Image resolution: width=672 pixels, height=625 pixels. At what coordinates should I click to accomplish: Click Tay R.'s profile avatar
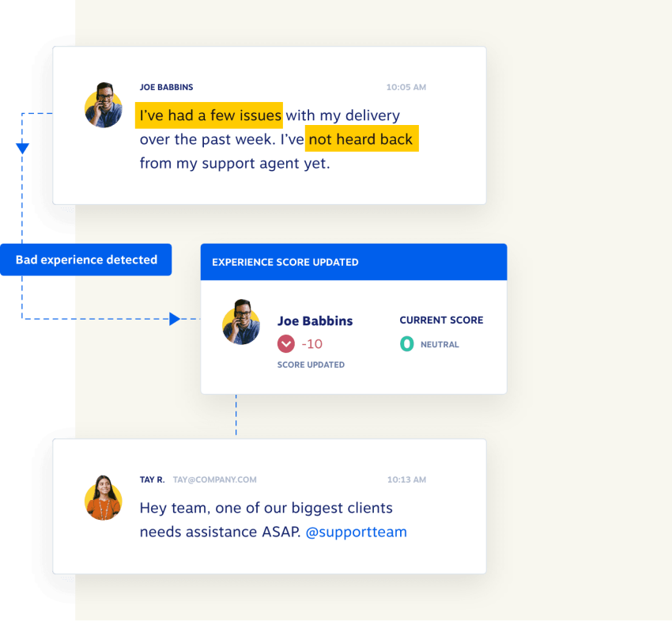(x=103, y=498)
